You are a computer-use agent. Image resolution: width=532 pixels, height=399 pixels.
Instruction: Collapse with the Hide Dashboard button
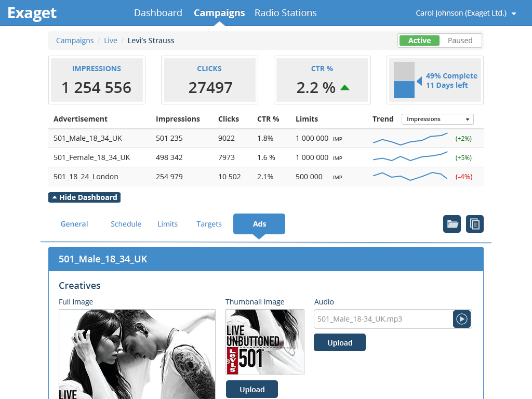point(84,197)
